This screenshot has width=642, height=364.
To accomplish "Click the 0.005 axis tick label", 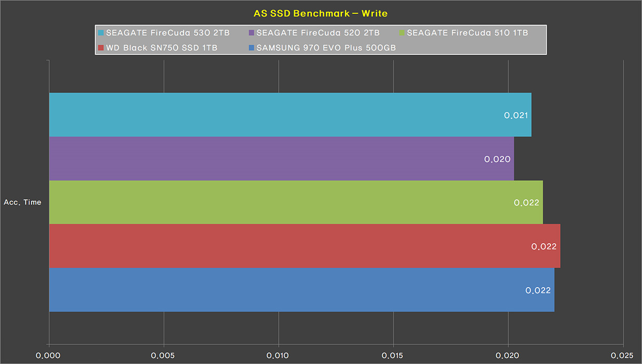I will (x=164, y=355).
